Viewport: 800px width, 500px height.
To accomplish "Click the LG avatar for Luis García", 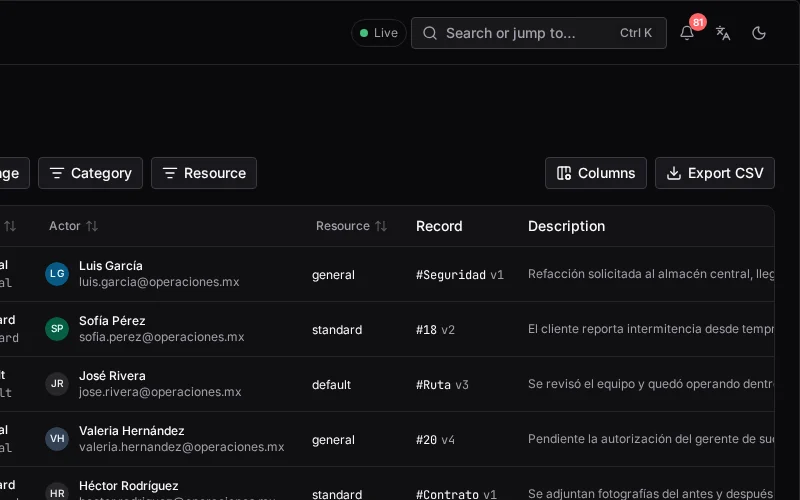I will click(57, 274).
